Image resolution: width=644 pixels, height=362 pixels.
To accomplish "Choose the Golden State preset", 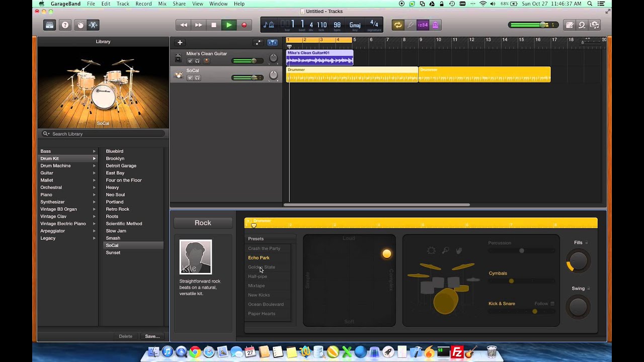I will (x=262, y=267).
